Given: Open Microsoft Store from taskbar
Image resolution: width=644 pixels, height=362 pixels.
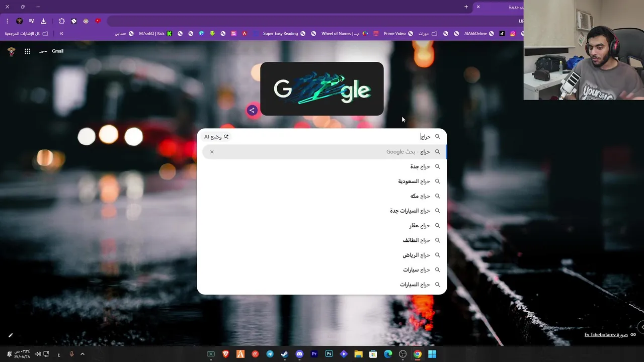Looking at the screenshot, I should (373, 354).
